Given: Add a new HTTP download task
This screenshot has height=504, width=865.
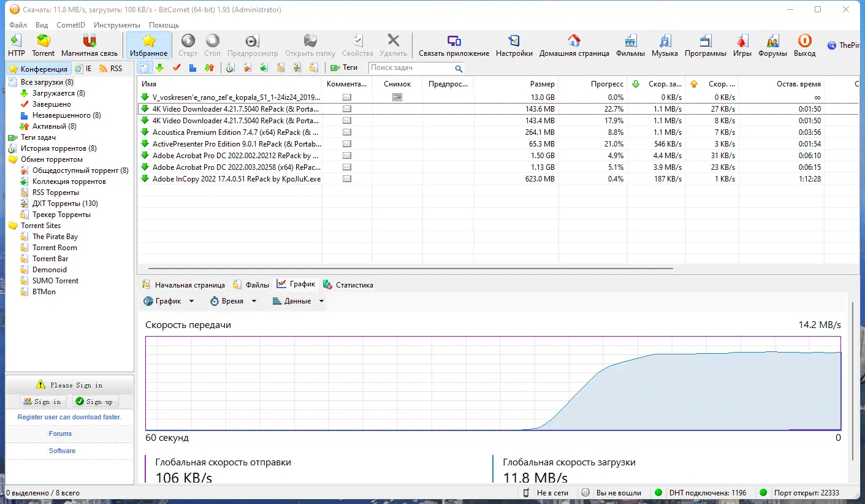Looking at the screenshot, I should tap(17, 45).
